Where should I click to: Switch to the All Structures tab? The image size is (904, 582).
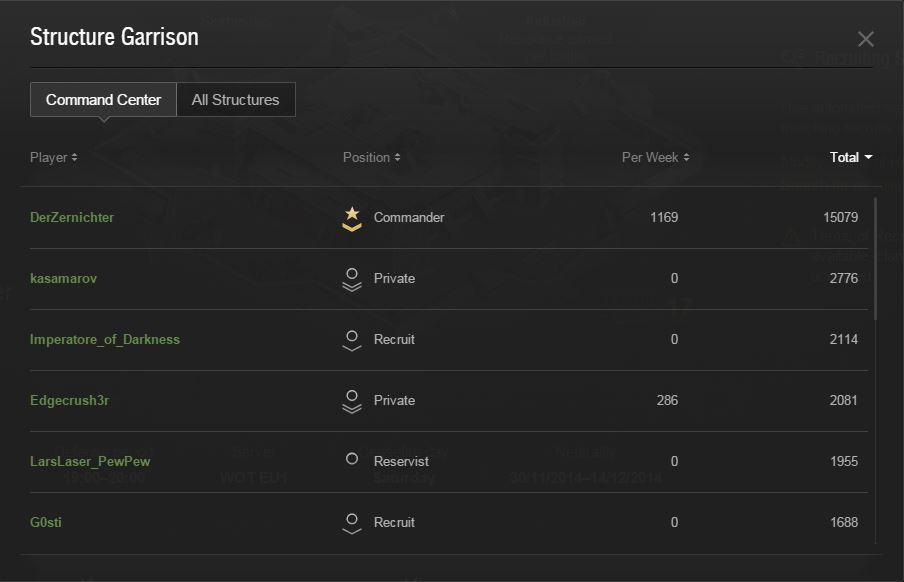click(x=235, y=100)
